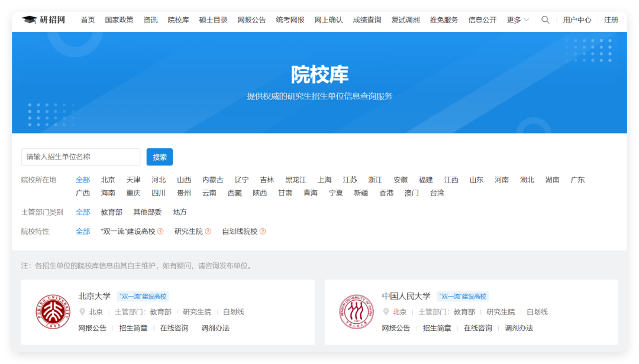Open 调剂办法 for 北京大学
Screen dimensions: 639x364
click(x=215, y=328)
